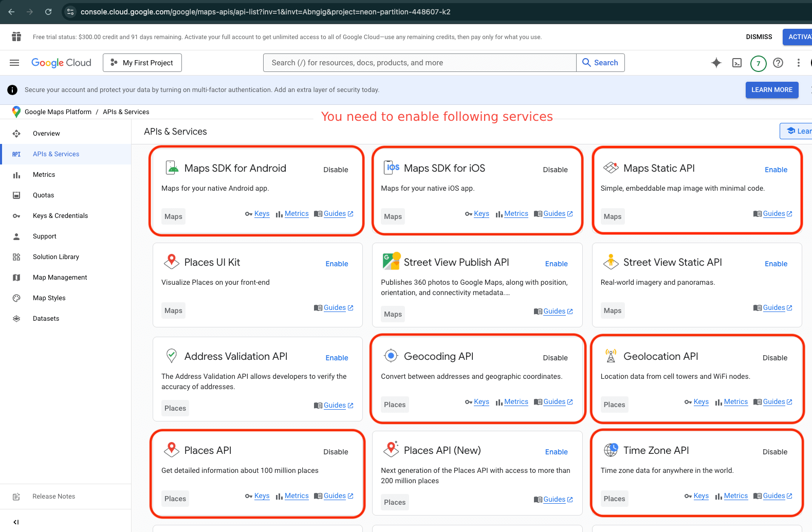The image size is (812, 532).
Task: Open Release Notes in sidebar
Action: [x=65, y=497]
